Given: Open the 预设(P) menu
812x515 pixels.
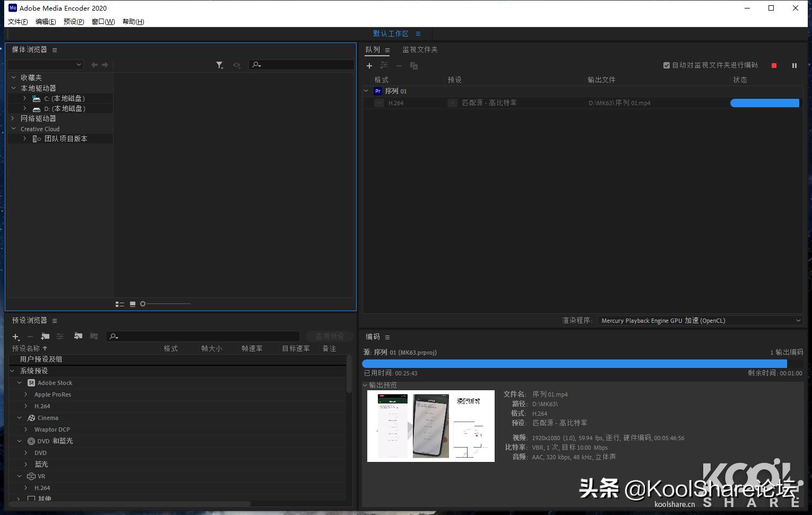Looking at the screenshot, I should (73, 22).
